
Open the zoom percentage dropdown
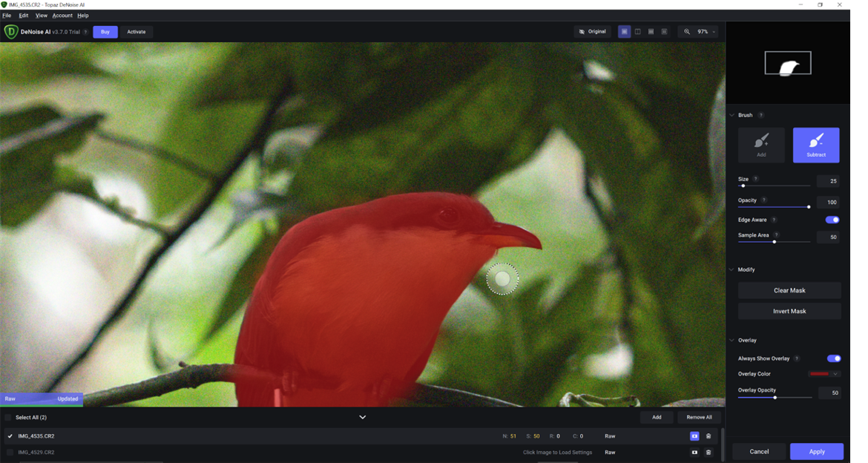[714, 31]
